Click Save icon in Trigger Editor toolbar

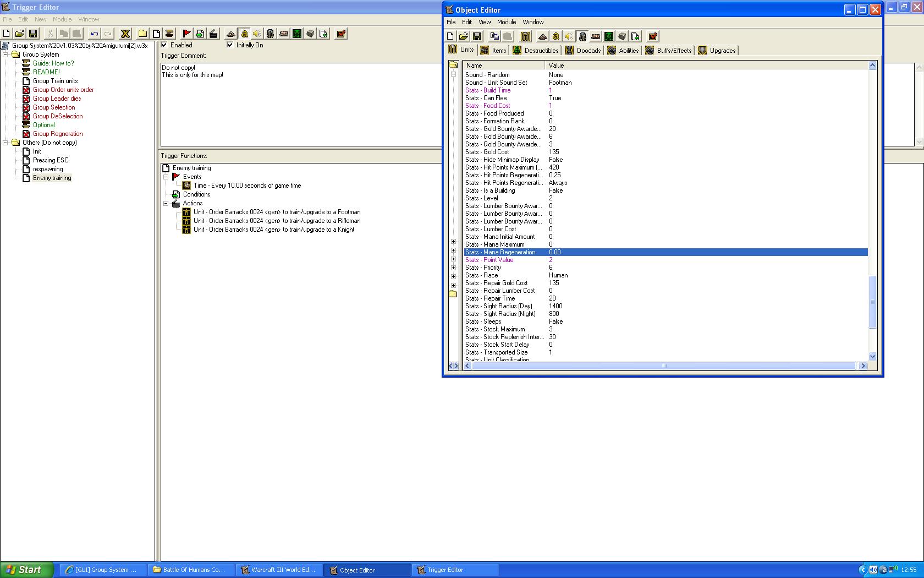click(x=33, y=34)
